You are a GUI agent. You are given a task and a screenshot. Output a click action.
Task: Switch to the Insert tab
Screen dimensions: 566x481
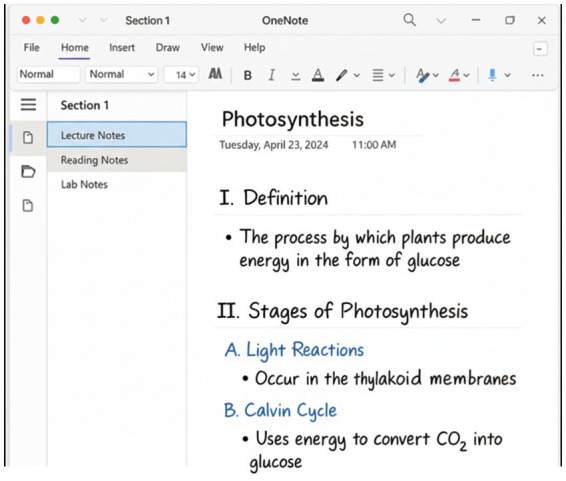tap(122, 48)
